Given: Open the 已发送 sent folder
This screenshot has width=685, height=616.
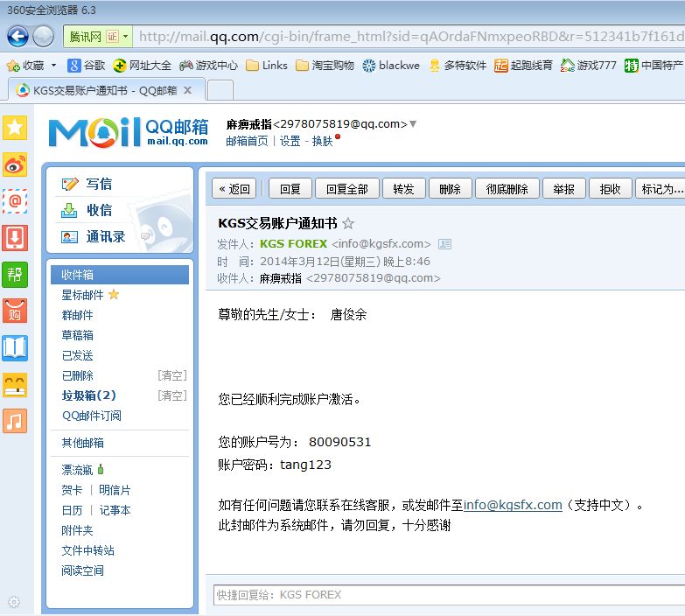Looking at the screenshot, I should (x=77, y=355).
